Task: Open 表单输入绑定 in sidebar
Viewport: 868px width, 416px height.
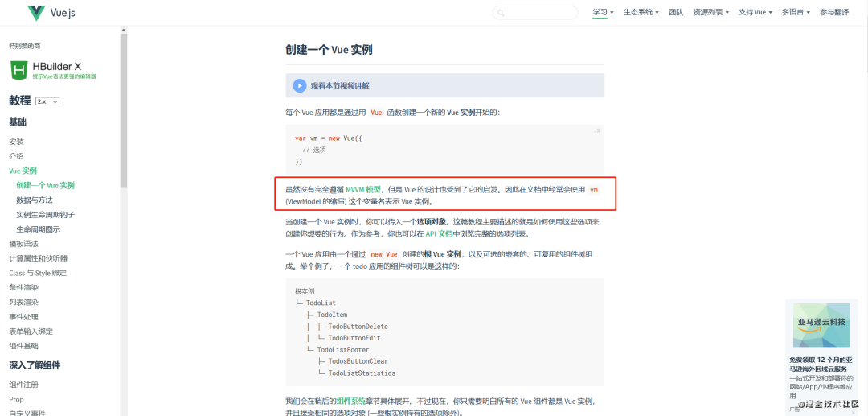Action: (x=31, y=332)
